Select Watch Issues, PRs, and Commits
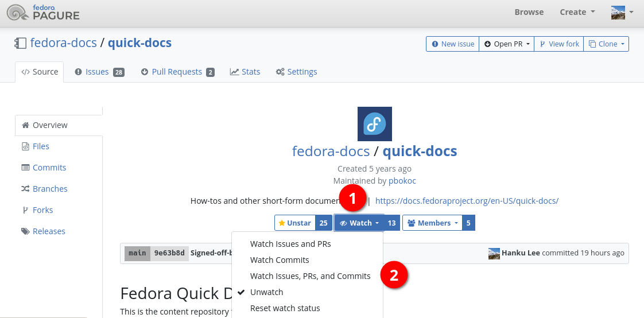 307,276
